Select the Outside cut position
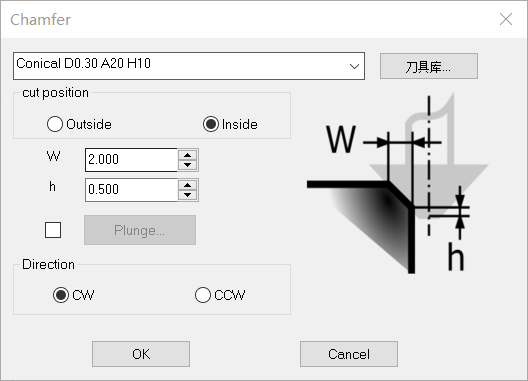The height and width of the screenshot is (381, 528). coord(79,124)
